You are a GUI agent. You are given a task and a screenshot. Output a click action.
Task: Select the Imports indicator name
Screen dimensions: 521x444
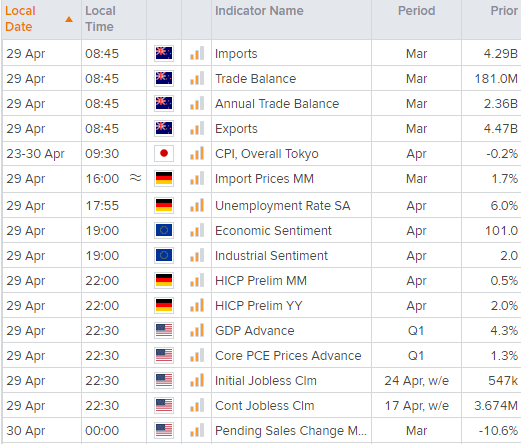pyautogui.click(x=236, y=54)
